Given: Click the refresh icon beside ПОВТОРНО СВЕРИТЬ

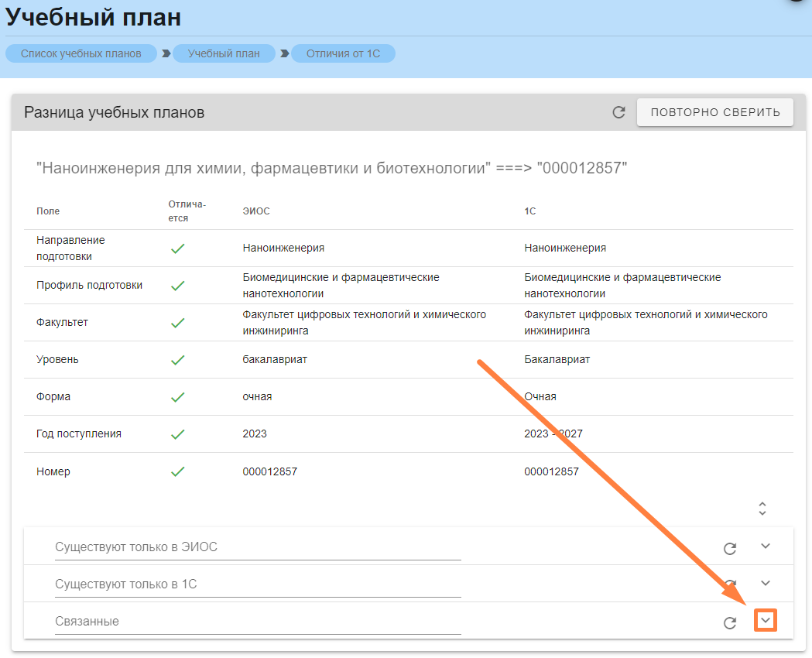Looking at the screenshot, I should coord(618,112).
